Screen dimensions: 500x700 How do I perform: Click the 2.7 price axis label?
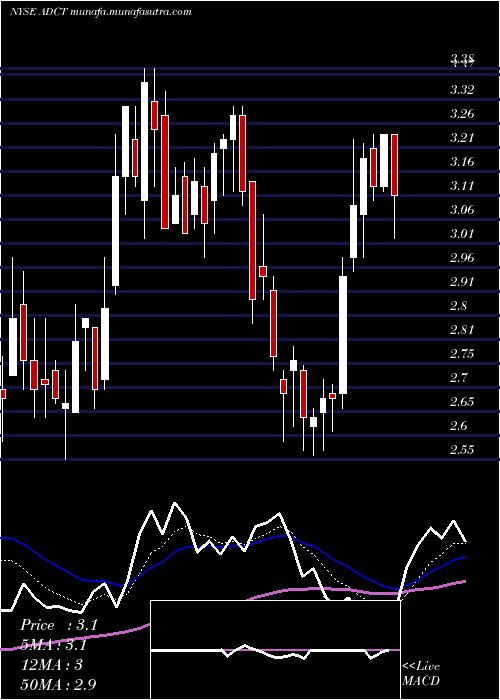pos(458,378)
